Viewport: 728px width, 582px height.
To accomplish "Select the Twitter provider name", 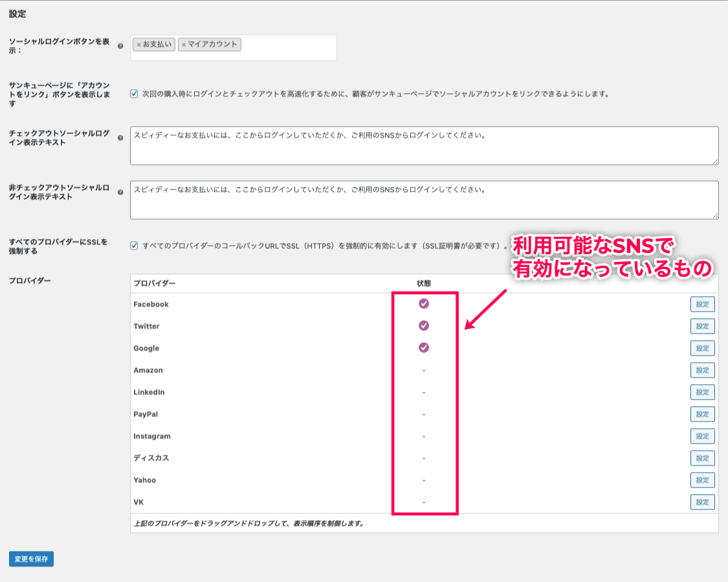I will tap(146, 327).
